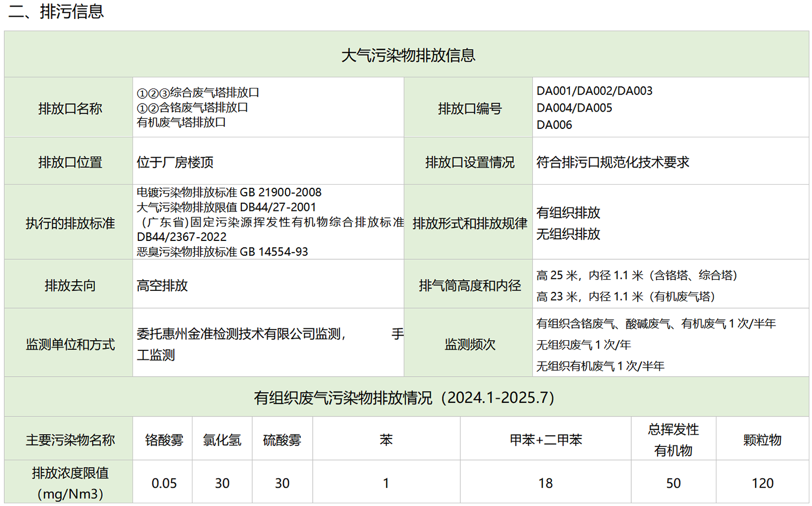Click the 执行的排放标准 label cell

[70, 223]
